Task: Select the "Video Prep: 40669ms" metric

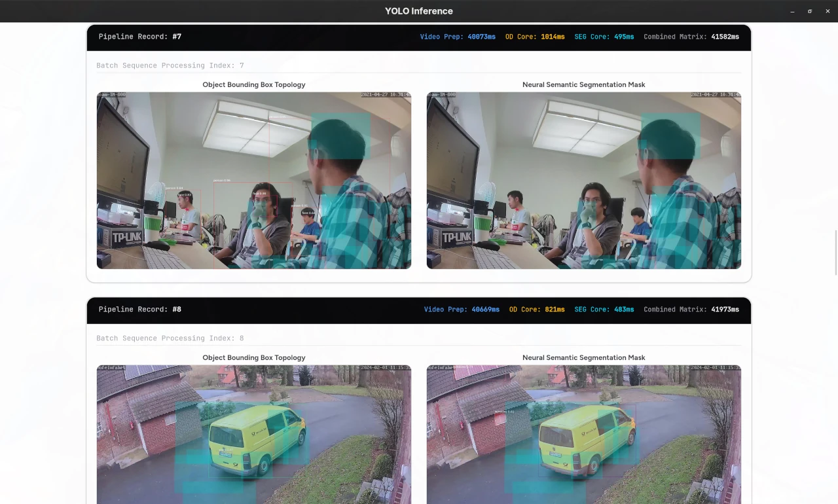Action: coord(462,310)
